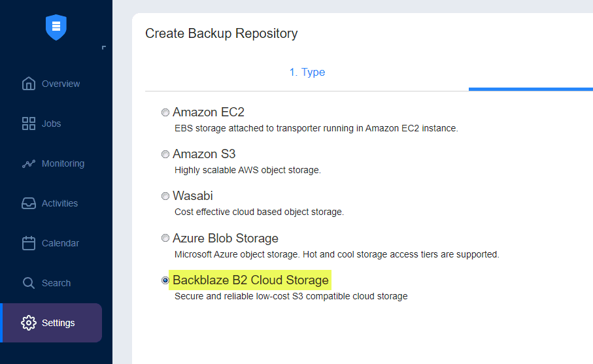Collapse the sidebar using corner toggle
This screenshot has width=593, height=364.
103,48
